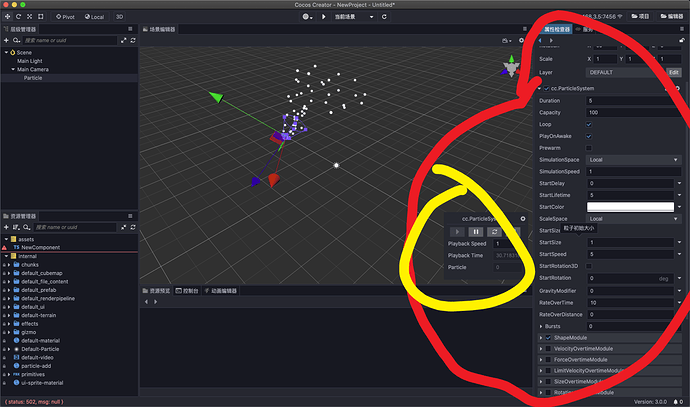
Task: Select the Rect transform tool
Action: pos(40,17)
